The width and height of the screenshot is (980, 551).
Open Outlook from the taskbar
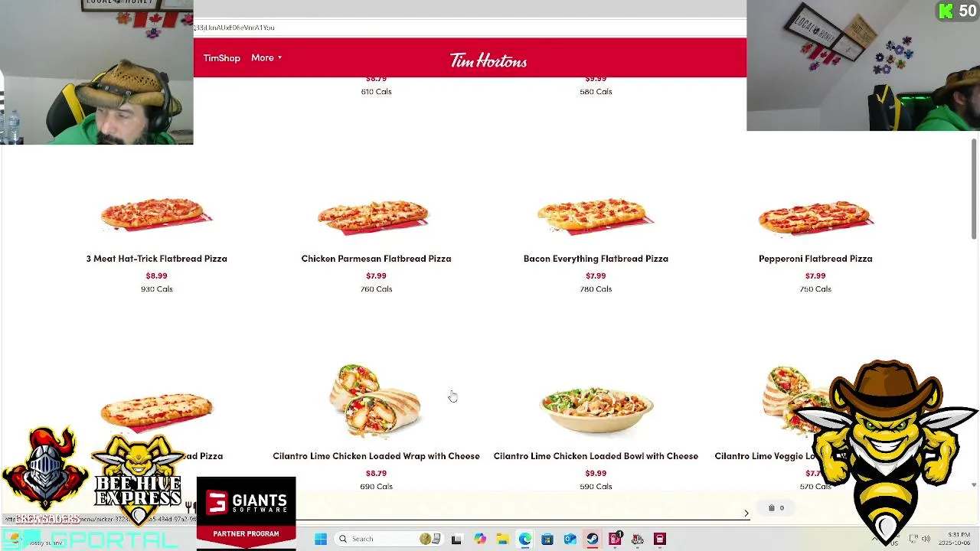coord(570,539)
